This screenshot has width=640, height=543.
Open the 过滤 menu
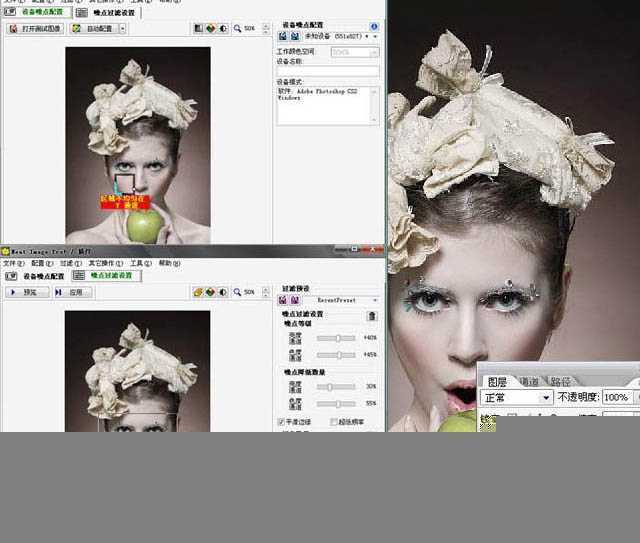[71, 263]
